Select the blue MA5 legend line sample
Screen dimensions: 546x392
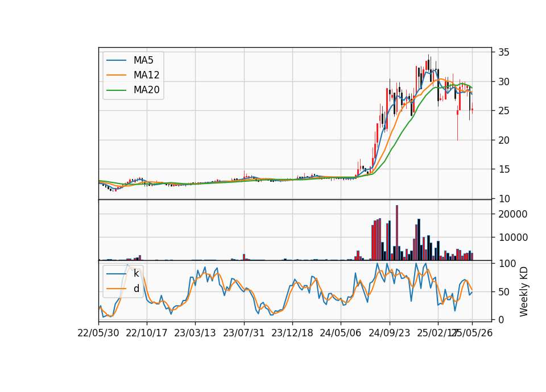(116, 60)
